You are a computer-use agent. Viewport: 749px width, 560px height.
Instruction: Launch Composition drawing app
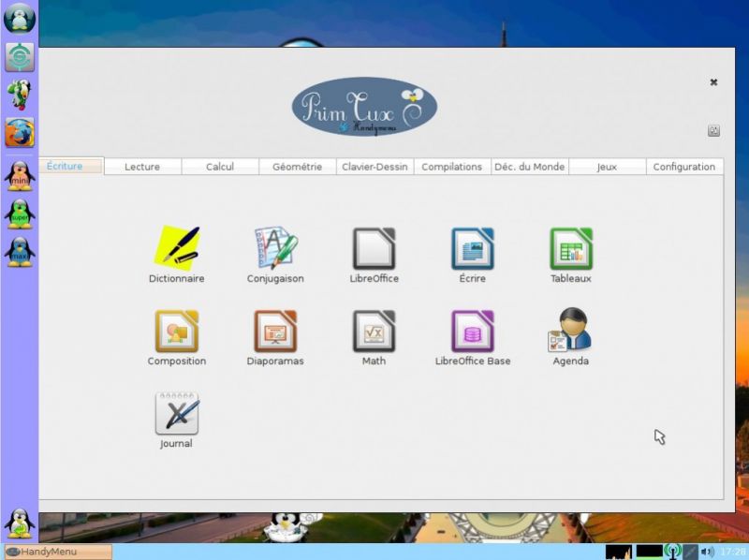[x=176, y=337]
